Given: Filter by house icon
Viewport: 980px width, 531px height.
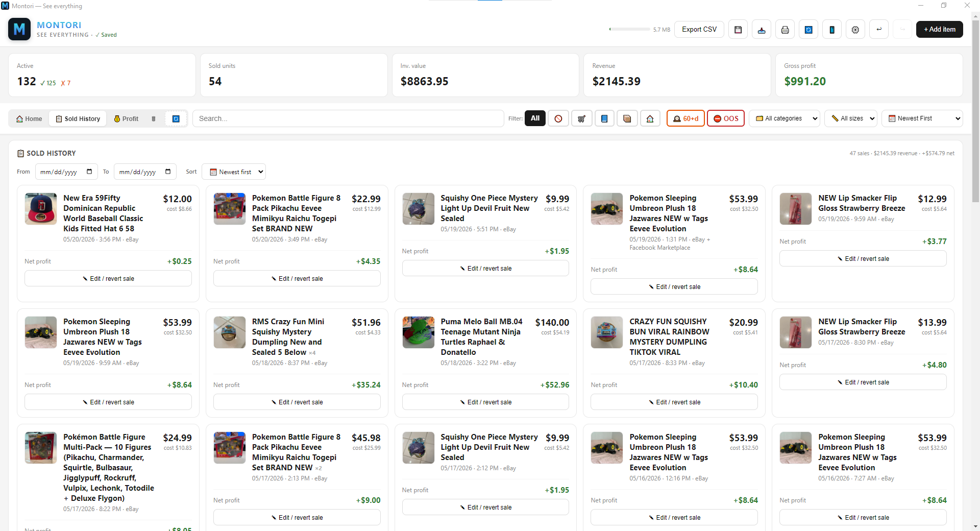Looking at the screenshot, I should point(650,118).
